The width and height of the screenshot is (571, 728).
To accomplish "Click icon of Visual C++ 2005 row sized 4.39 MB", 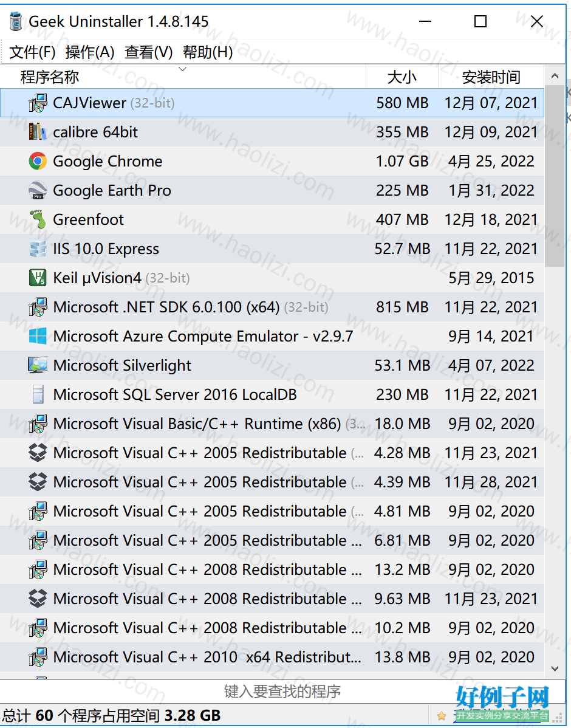I will 38,482.
